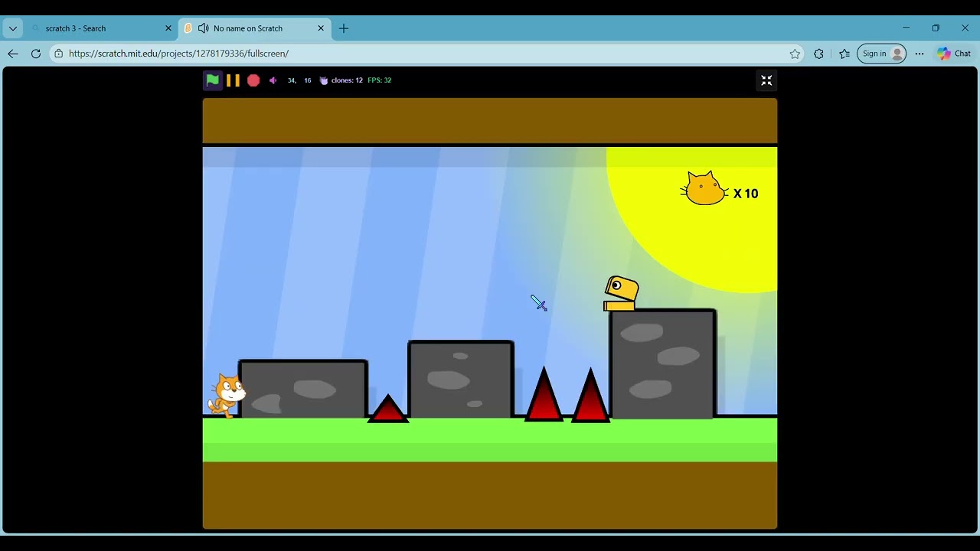The image size is (980, 551).
Task: Close the 'scratch 3 - Search' tab
Action: 168,28
